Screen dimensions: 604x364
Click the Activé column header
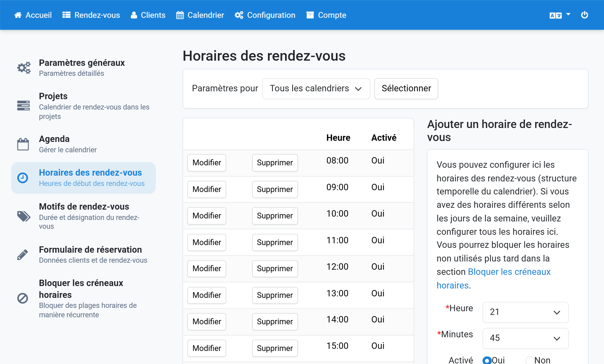tap(384, 138)
